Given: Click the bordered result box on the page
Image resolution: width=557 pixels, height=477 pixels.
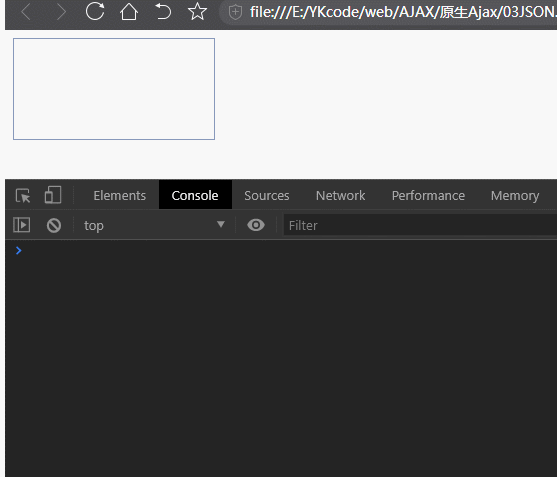Looking at the screenshot, I should tap(114, 89).
